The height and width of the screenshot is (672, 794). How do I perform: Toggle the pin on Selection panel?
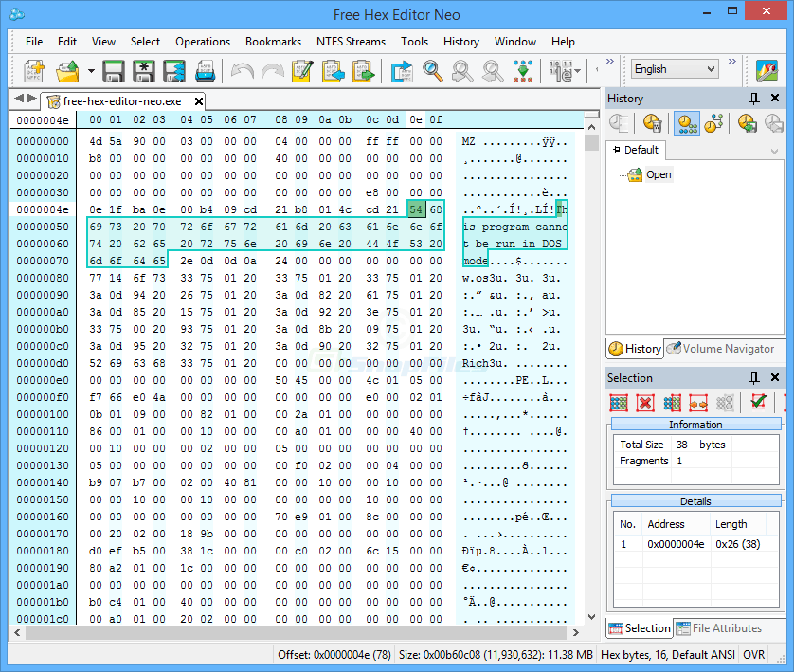[754, 378]
